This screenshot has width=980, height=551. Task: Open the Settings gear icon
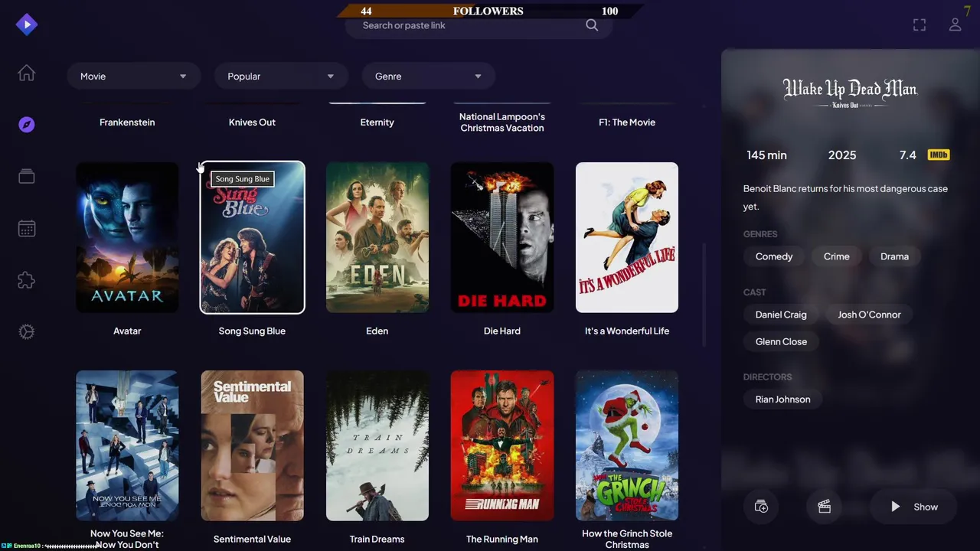tap(27, 332)
